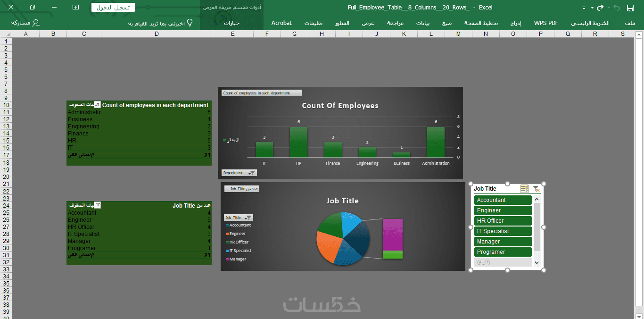Click vertical scrollbar up arrow of worksheet

point(639,34)
